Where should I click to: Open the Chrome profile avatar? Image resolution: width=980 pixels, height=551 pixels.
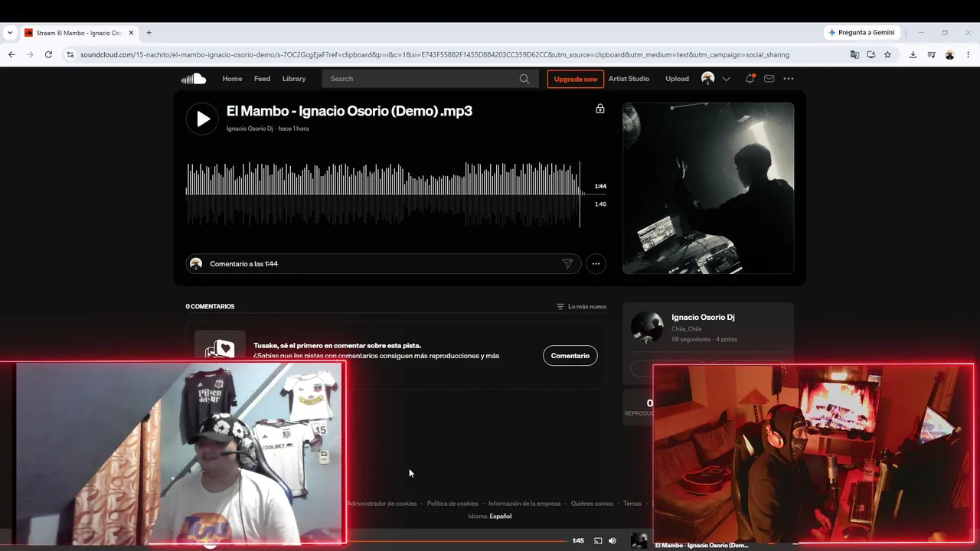tap(949, 55)
